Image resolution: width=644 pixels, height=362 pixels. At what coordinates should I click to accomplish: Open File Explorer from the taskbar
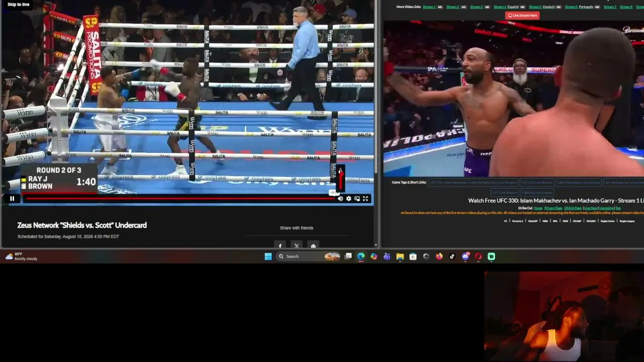point(400,256)
